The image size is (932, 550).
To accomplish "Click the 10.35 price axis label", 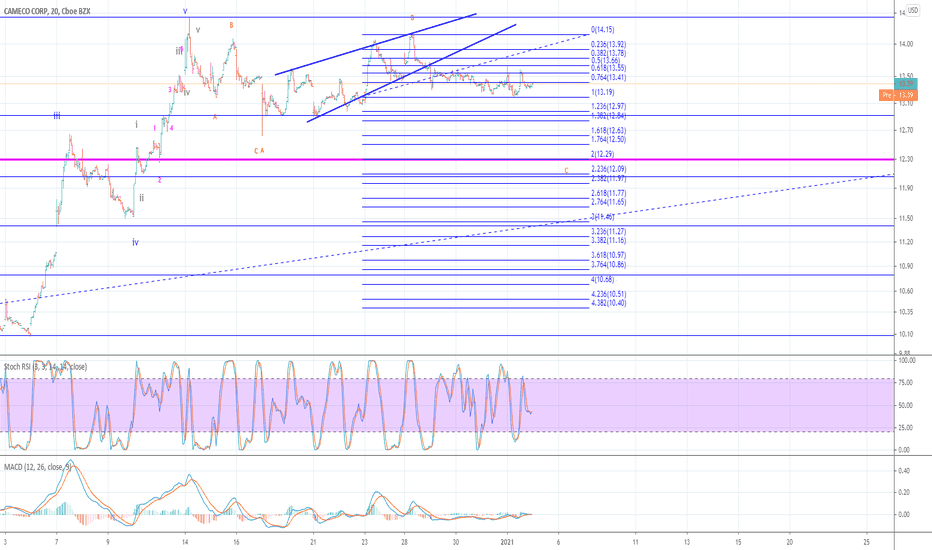I will pyautogui.click(x=907, y=312).
